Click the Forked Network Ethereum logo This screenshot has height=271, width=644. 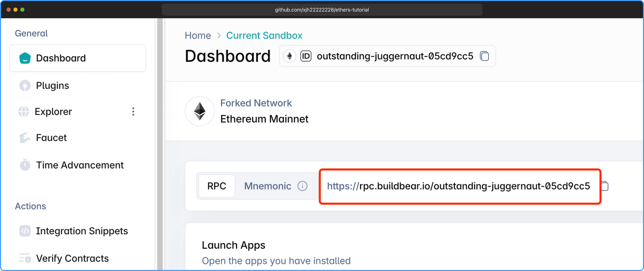[x=200, y=111]
